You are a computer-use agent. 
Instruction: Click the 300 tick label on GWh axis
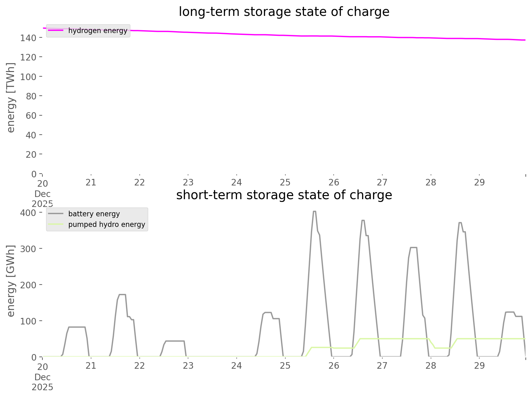29,249
